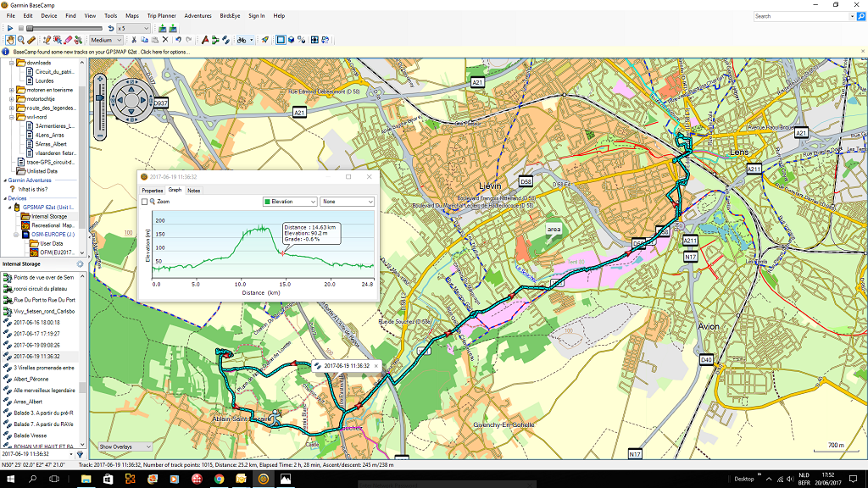Viewport: 868px width, 488px height.
Task: Switch to 3D map view icon
Action: click(291, 40)
